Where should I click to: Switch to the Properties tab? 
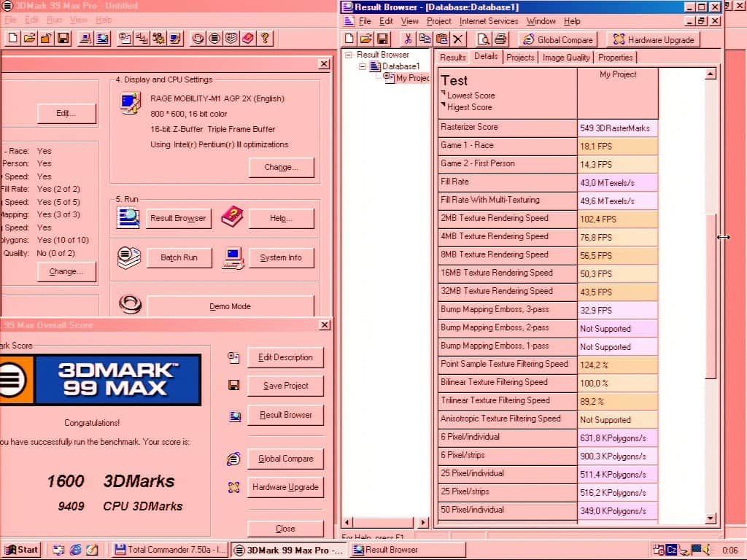[616, 58]
